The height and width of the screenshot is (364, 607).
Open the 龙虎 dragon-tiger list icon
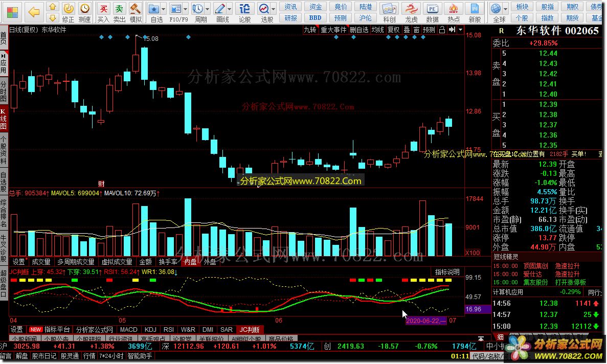411,12
